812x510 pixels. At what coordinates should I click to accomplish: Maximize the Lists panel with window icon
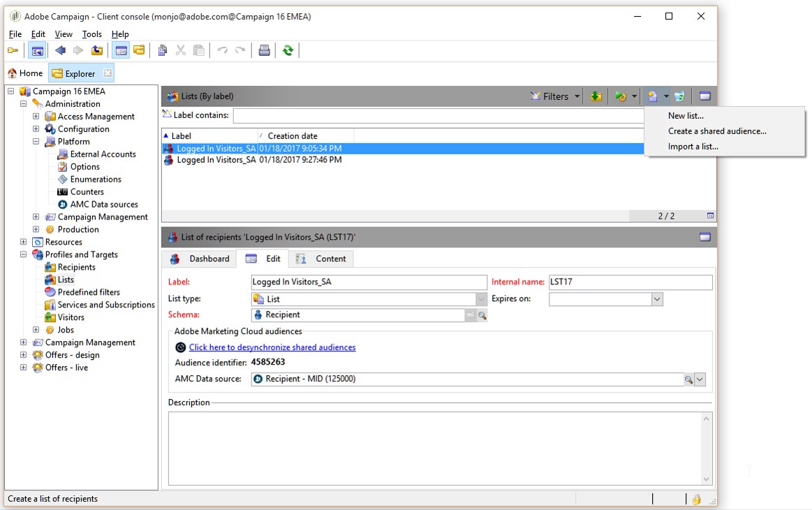pyautogui.click(x=704, y=96)
